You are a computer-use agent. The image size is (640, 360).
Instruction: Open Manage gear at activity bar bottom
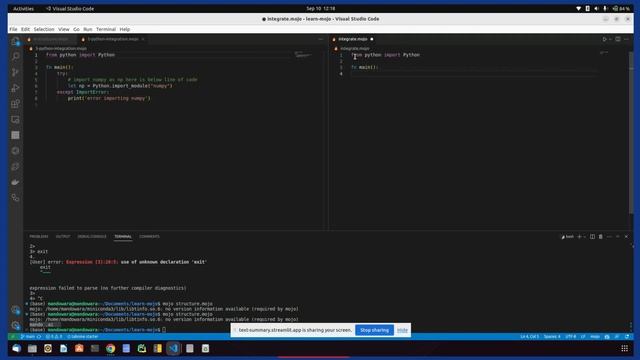click(16, 325)
